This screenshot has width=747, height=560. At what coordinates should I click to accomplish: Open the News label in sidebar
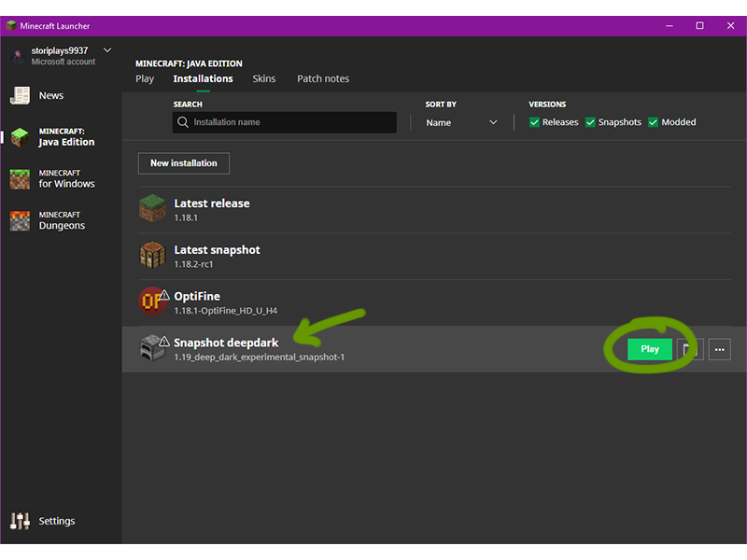click(51, 96)
